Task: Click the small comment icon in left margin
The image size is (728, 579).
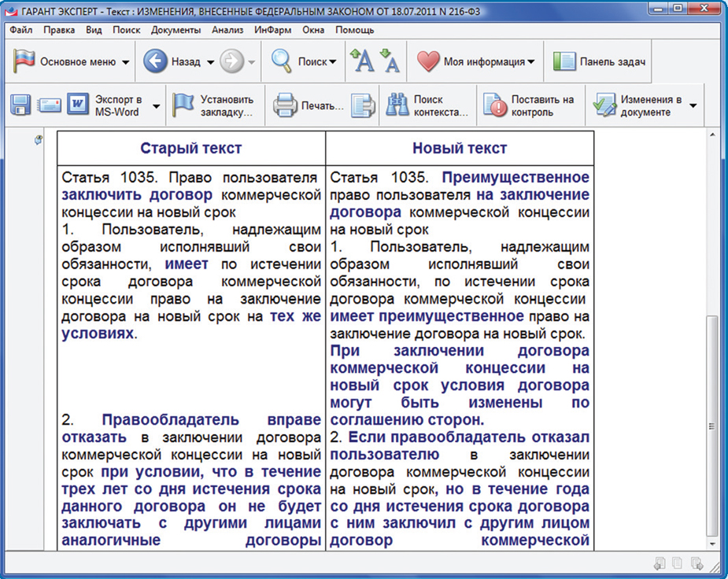Action: (39, 140)
